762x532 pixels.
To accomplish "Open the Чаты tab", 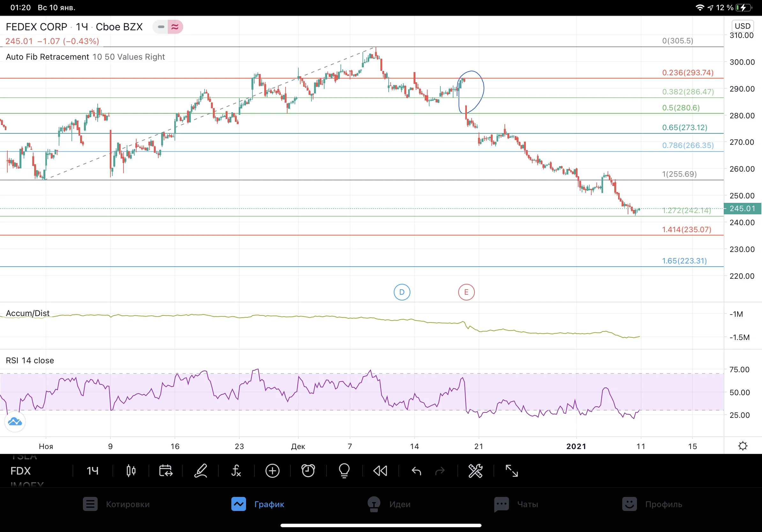I will pos(516,504).
